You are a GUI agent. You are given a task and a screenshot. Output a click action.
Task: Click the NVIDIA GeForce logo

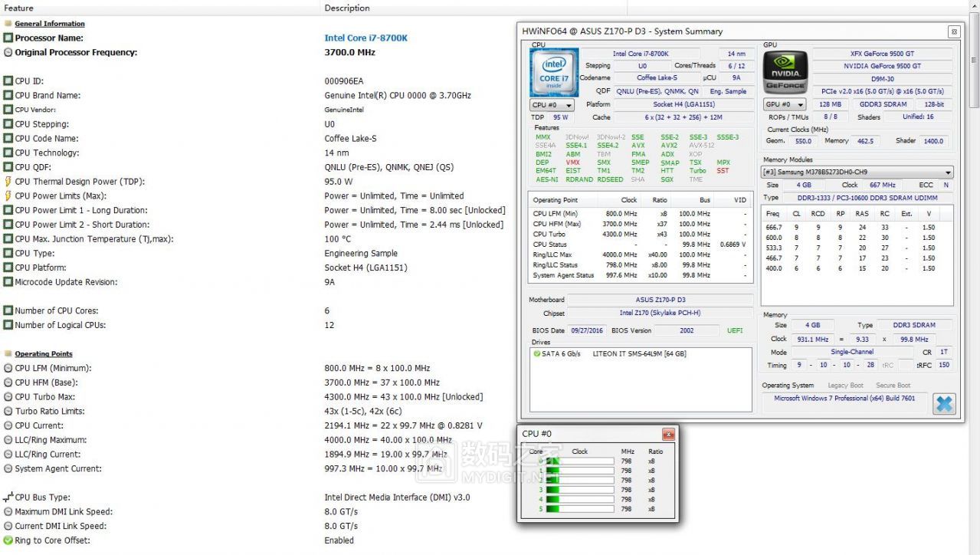785,72
